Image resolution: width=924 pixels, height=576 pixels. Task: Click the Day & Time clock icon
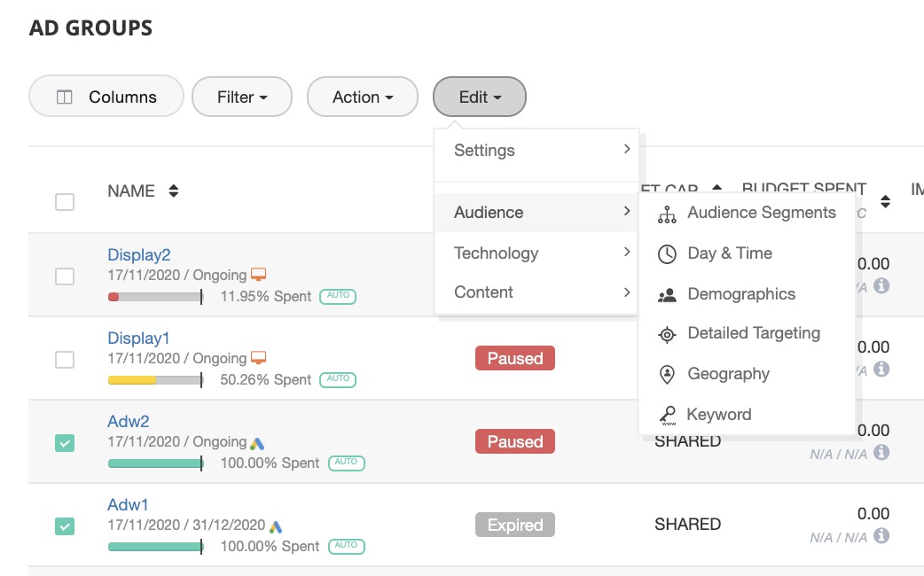pyautogui.click(x=667, y=254)
